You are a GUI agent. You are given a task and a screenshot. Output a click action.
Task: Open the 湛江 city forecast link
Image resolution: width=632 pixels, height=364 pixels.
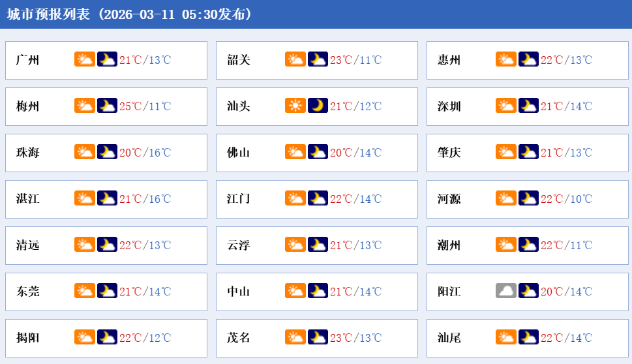pyautogui.click(x=28, y=199)
